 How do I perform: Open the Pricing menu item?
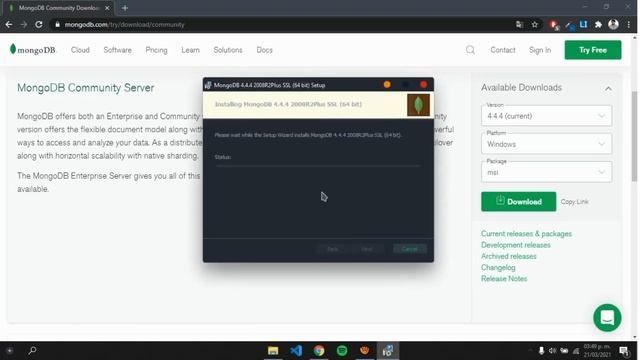156,50
